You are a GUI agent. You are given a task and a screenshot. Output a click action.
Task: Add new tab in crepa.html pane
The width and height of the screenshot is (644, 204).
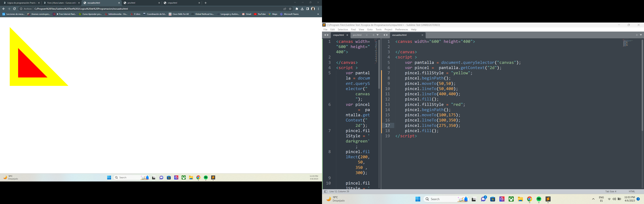(373, 35)
